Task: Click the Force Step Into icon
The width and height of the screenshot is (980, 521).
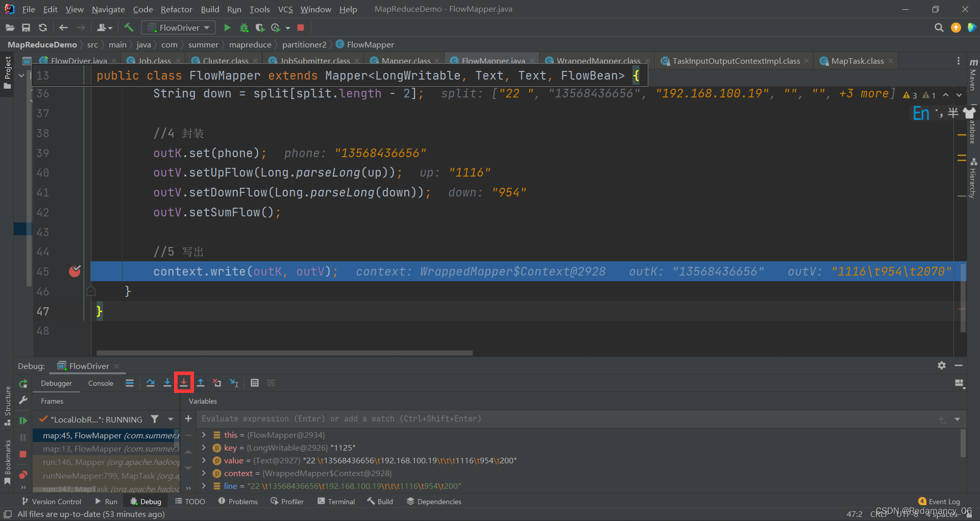Action: (184, 383)
